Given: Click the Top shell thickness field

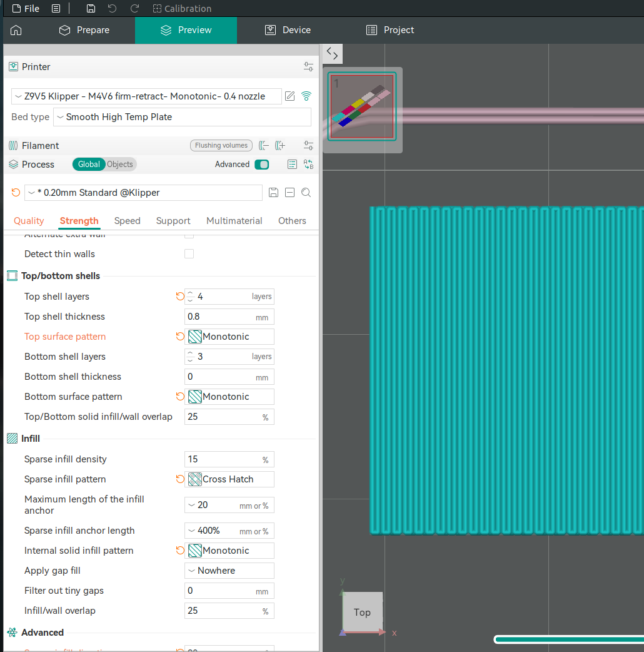Looking at the screenshot, I should coord(229,317).
